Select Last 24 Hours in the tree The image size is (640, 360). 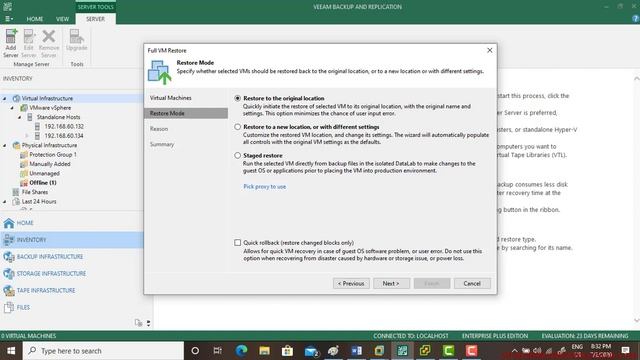39,202
